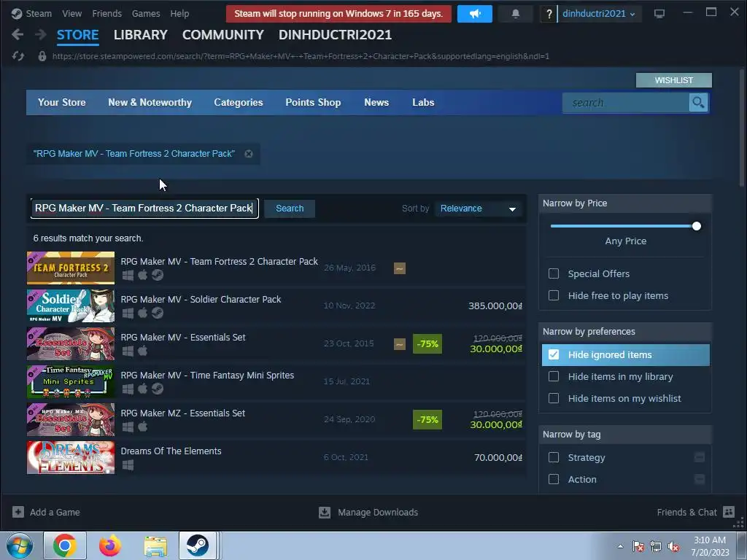The height and width of the screenshot is (560, 747).
Task: Check Hide items in my library
Action: click(x=554, y=377)
